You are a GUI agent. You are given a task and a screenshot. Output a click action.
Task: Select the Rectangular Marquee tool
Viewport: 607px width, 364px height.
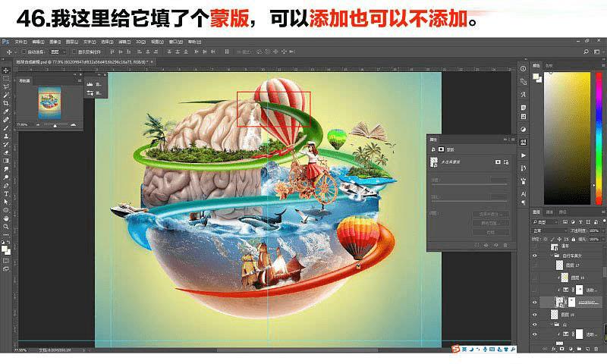(x=6, y=79)
